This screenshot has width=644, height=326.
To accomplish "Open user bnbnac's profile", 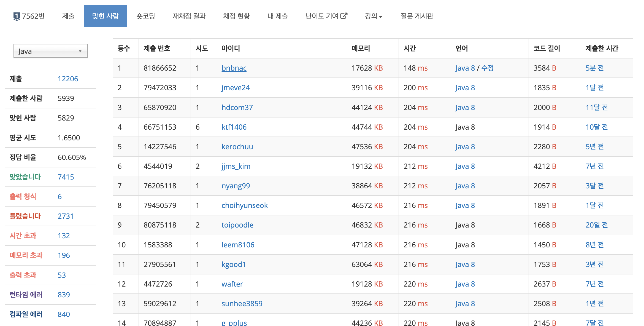I will click(234, 68).
